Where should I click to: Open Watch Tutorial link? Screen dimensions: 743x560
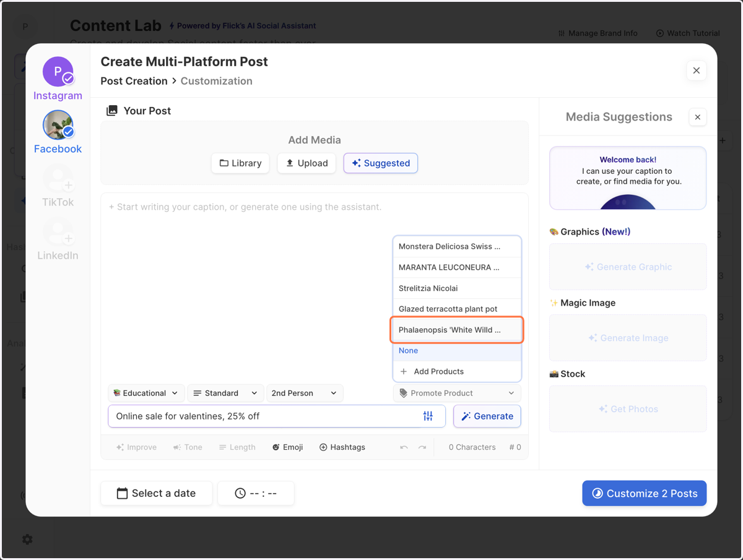689,33
